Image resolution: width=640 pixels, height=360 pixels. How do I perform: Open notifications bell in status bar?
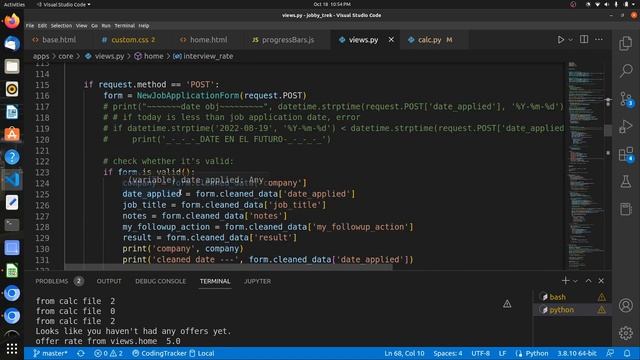[x=627, y=353]
